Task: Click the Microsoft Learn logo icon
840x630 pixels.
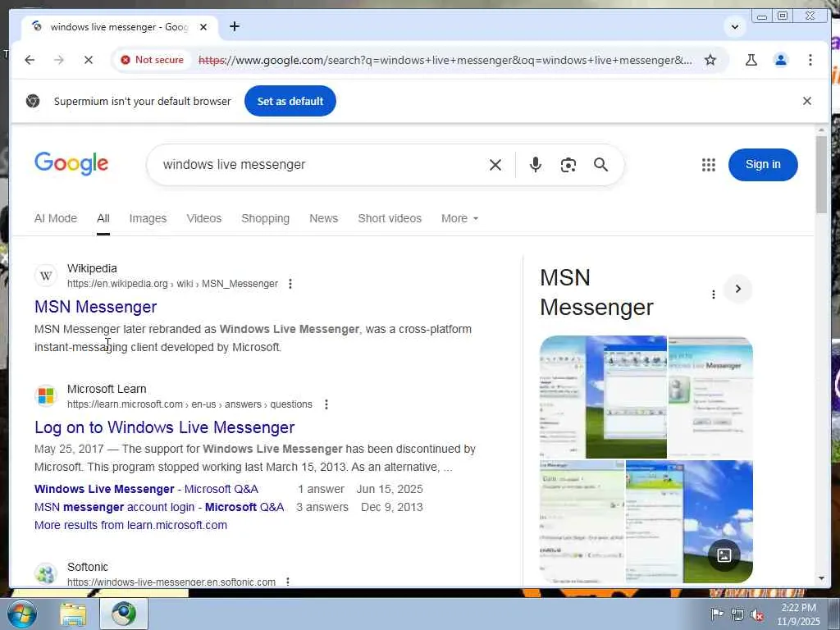Action: coord(46,396)
